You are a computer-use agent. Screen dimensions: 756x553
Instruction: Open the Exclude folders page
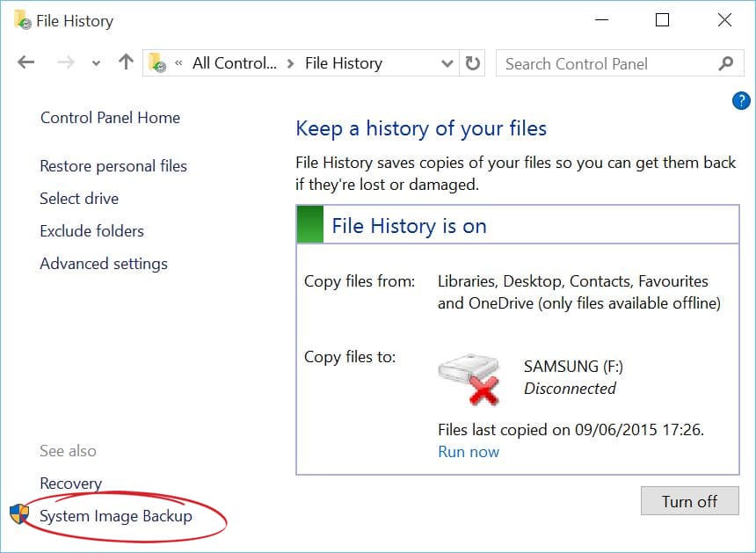pyautogui.click(x=91, y=231)
